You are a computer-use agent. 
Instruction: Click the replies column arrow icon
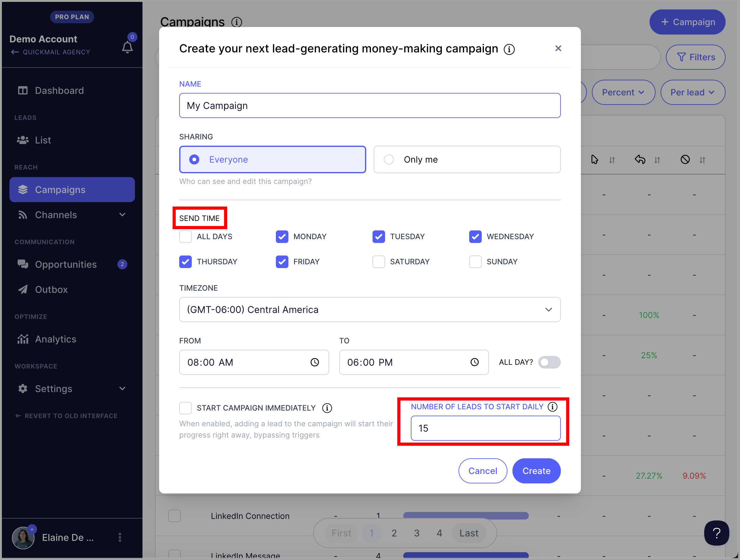pos(640,159)
